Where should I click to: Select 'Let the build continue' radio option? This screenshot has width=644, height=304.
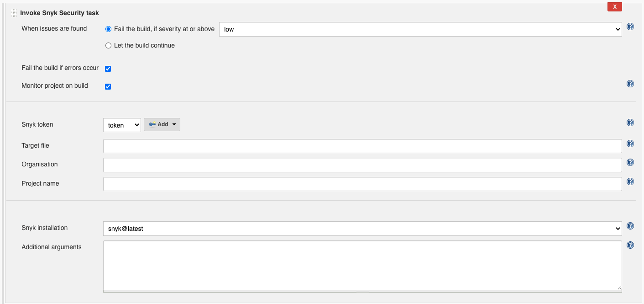[x=108, y=46]
